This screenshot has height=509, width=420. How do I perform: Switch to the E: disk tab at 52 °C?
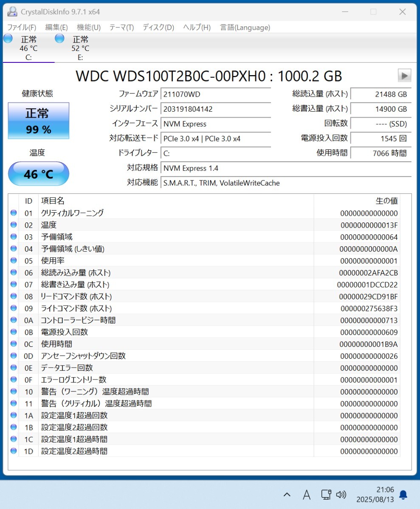click(80, 48)
